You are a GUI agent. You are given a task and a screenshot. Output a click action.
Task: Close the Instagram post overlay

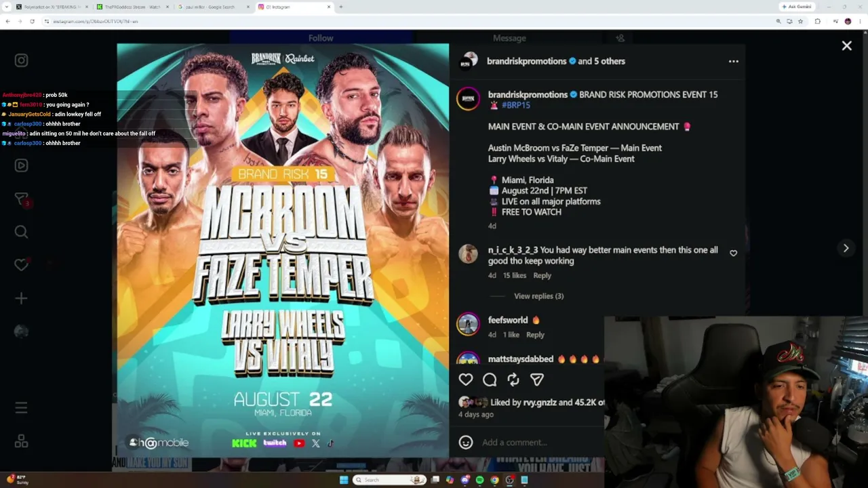pyautogui.click(x=847, y=46)
